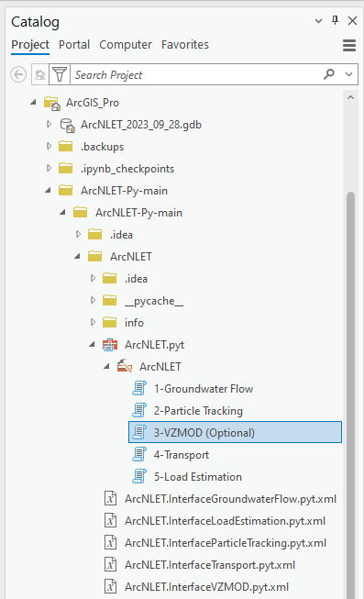The image size is (364, 599).
Task: Close the Catalog pane
Action: pos(353,20)
